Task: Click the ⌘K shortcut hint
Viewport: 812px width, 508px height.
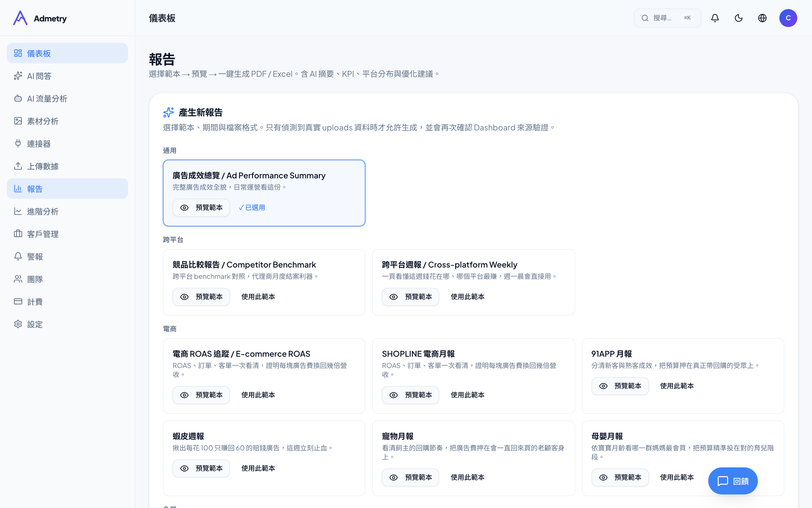Action: pos(687,18)
